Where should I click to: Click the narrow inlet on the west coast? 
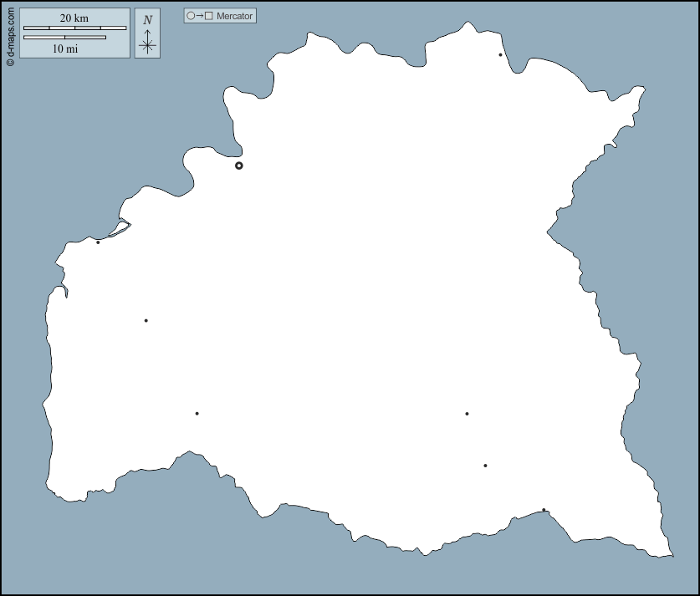64,290
